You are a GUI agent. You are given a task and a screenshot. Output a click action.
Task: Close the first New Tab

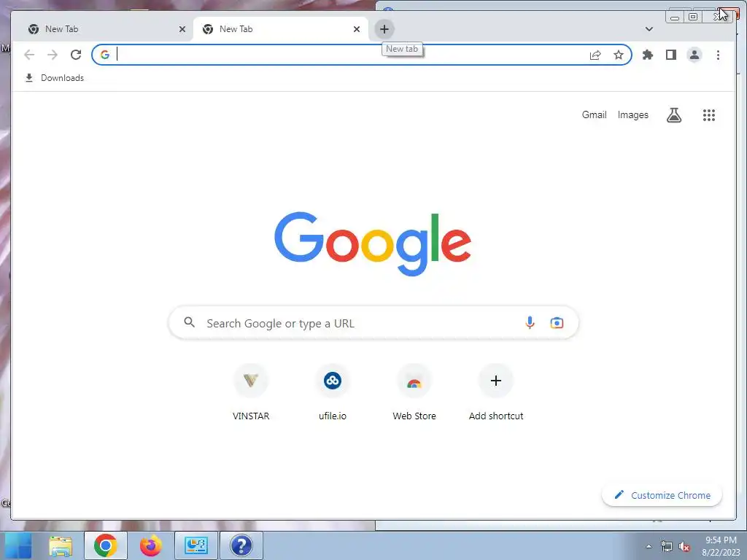pyautogui.click(x=182, y=29)
